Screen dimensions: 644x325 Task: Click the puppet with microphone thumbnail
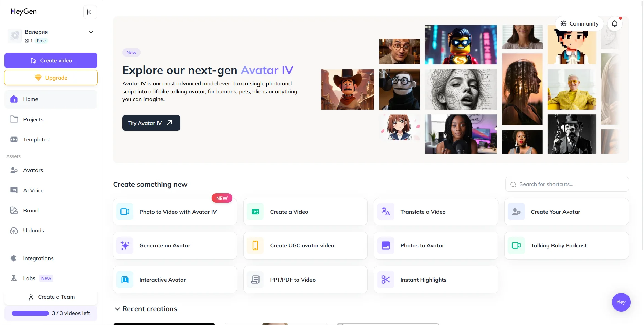tap(400, 90)
